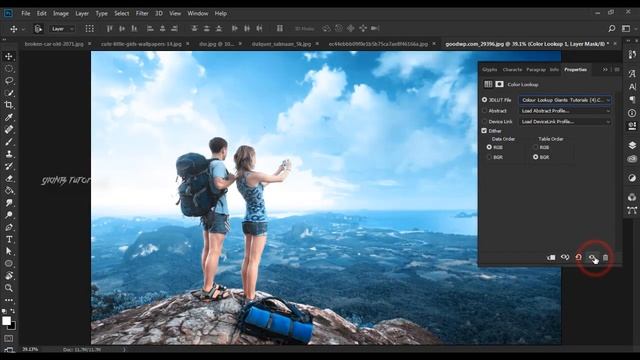Swap foreground and background colors
Viewport: 640px width, 360px height.
[13, 311]
